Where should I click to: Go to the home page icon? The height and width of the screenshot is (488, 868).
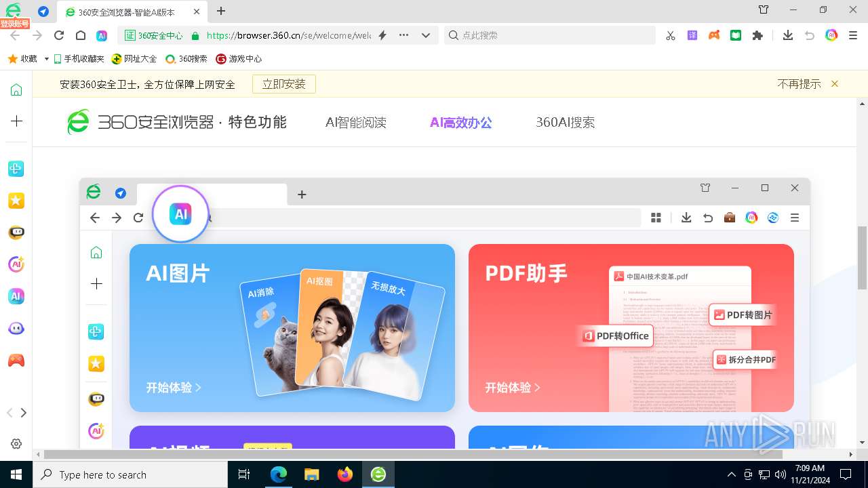pyautogui.click(x=81, y=35)
